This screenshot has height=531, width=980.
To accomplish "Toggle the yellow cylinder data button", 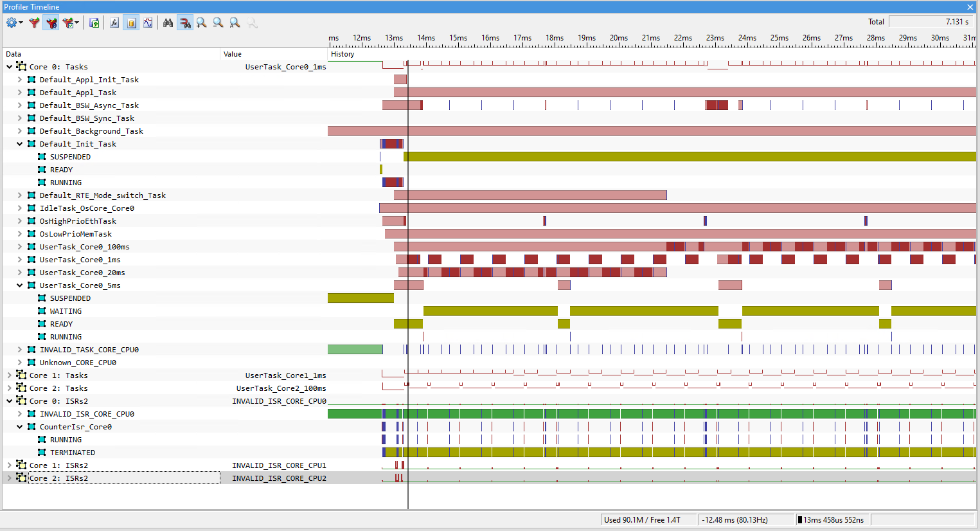I will point(131,22).
